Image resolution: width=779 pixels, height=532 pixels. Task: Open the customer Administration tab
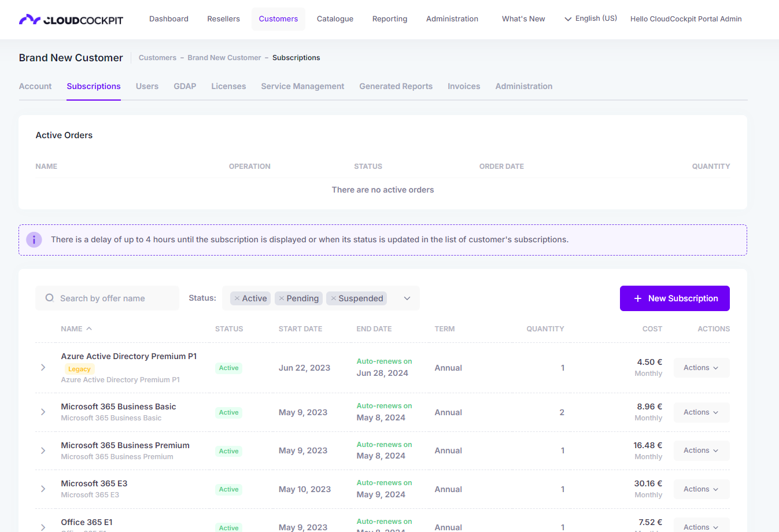tap(524, 86)
